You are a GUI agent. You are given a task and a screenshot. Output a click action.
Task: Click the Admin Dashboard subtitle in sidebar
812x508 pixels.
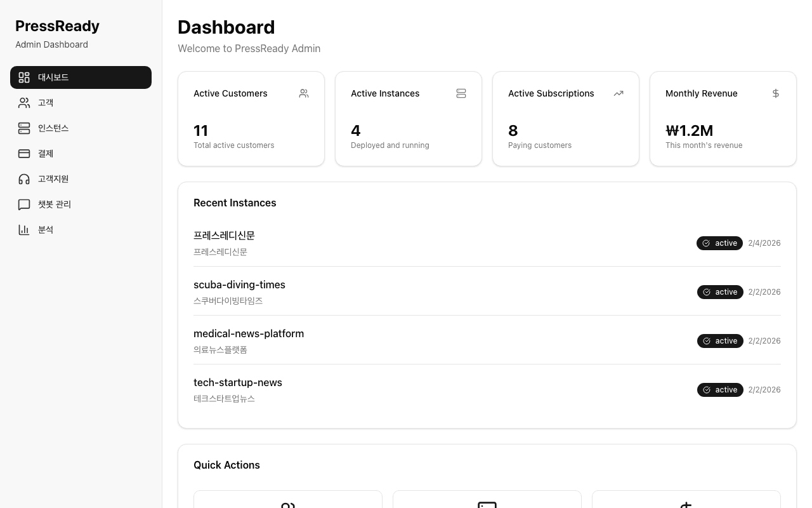point(51,44)
